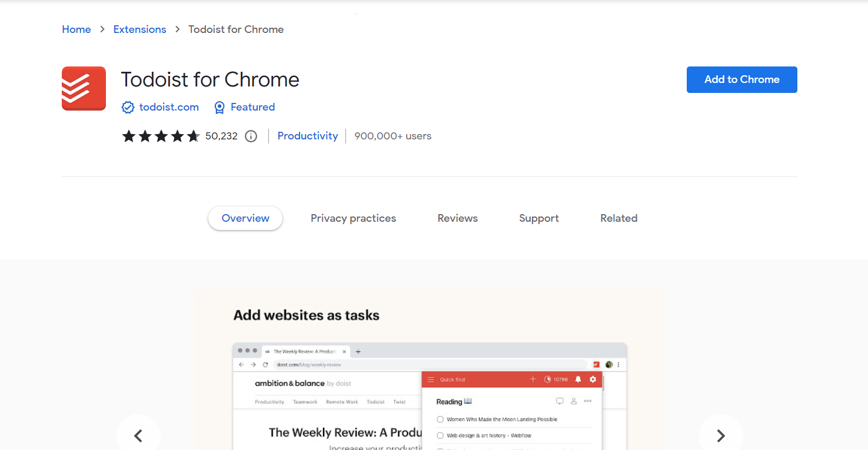Click hamburger menu icon in screenshot preview
Image resolution: width=868 pixels, height=450 pixels.
coord(431,379)
